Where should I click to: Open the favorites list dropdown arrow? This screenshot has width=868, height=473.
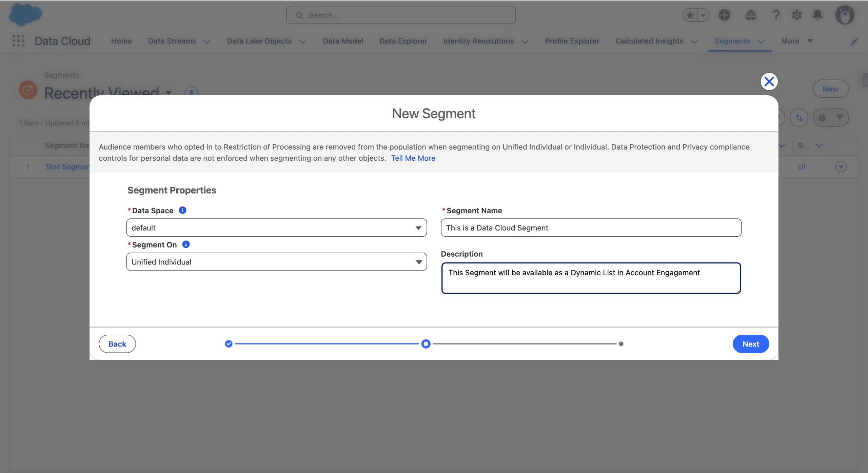703,15
